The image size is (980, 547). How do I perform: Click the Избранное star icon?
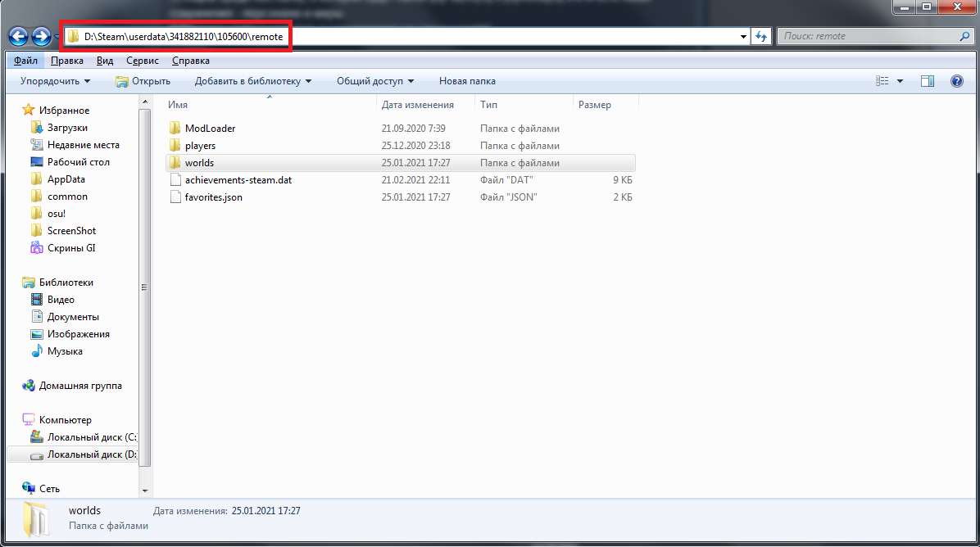click(28, 110)
